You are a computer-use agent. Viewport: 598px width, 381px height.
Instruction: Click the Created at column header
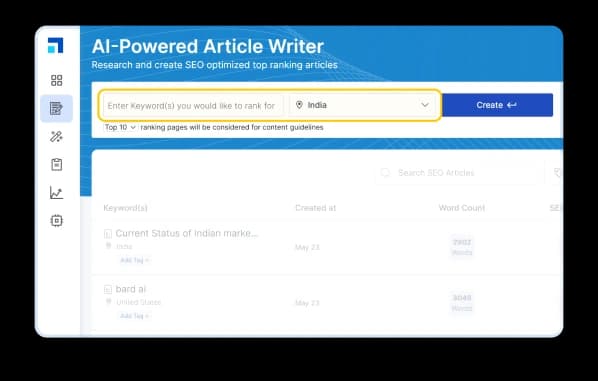tap(315, 208)
